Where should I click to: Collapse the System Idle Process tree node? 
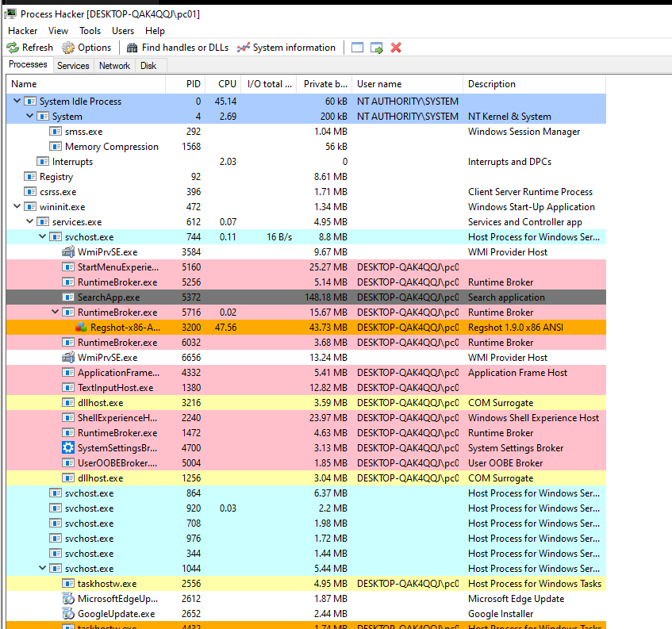(x=17, y=101)
